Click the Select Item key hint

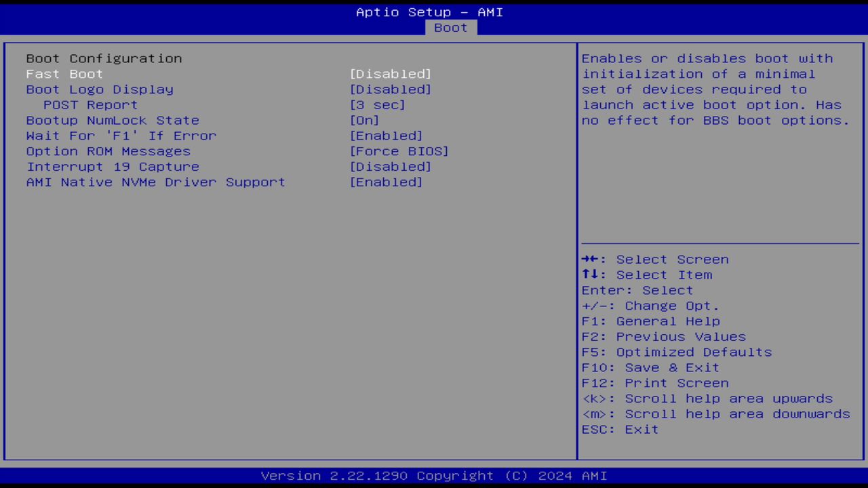tap(647, 275)
